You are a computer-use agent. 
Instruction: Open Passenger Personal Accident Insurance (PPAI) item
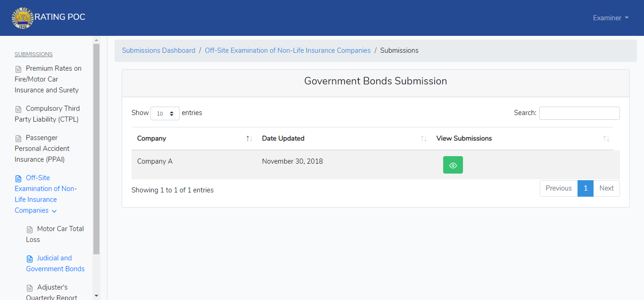point(41,149)
